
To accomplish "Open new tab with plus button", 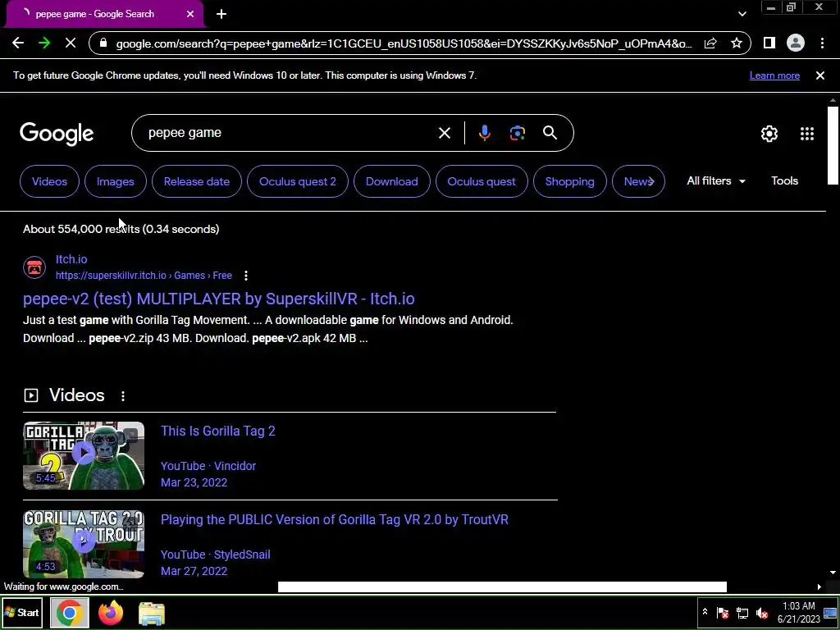I will point(221,14).
